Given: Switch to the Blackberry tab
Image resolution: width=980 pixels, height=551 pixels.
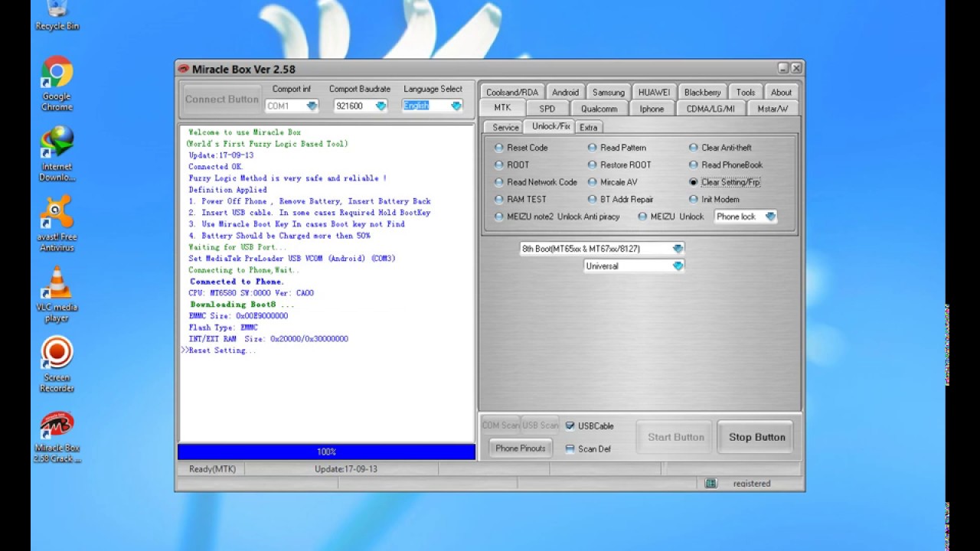Looking at the screenshot, I should (703, 92).
